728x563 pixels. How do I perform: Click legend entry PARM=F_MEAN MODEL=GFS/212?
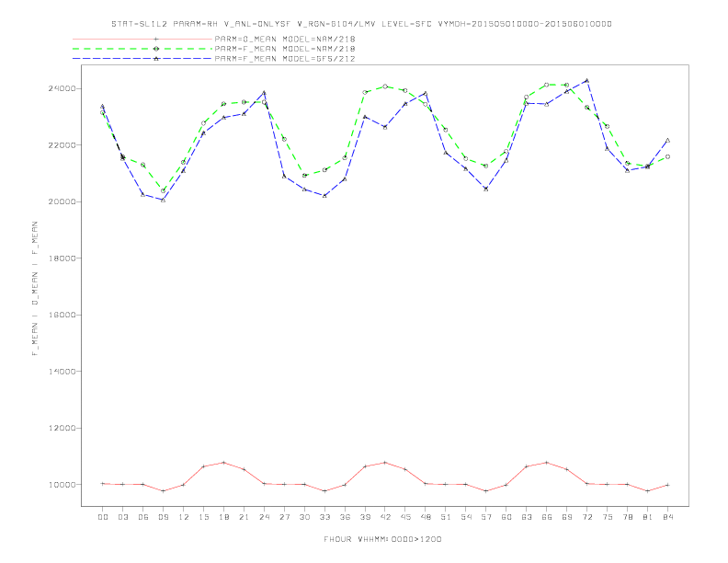(285, 59)
